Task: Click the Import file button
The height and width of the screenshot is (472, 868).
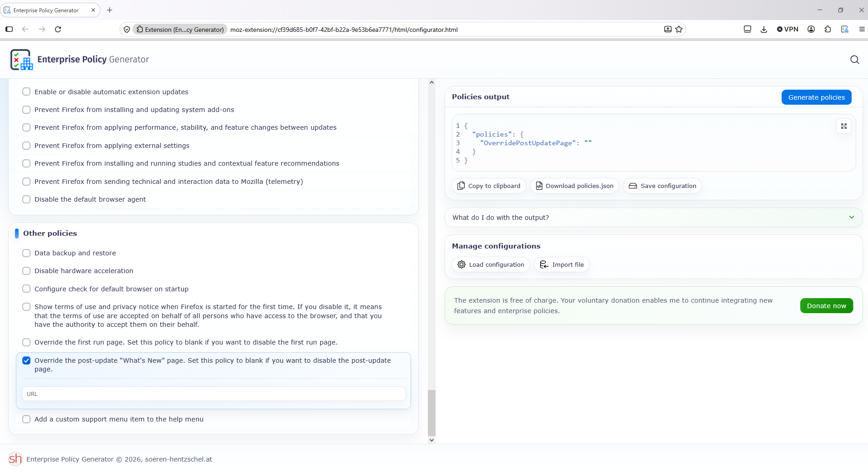Action: [x=562, y=264]
